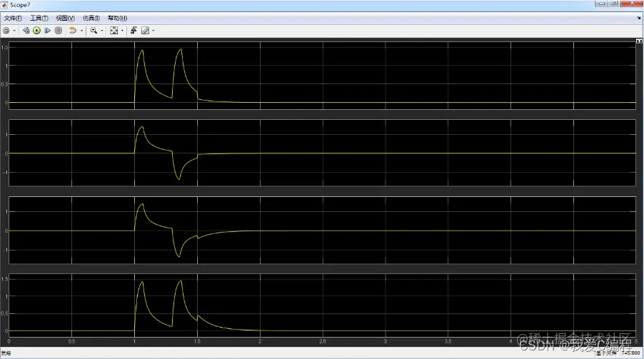Click the first signal plot area

(x=323, y=75)
